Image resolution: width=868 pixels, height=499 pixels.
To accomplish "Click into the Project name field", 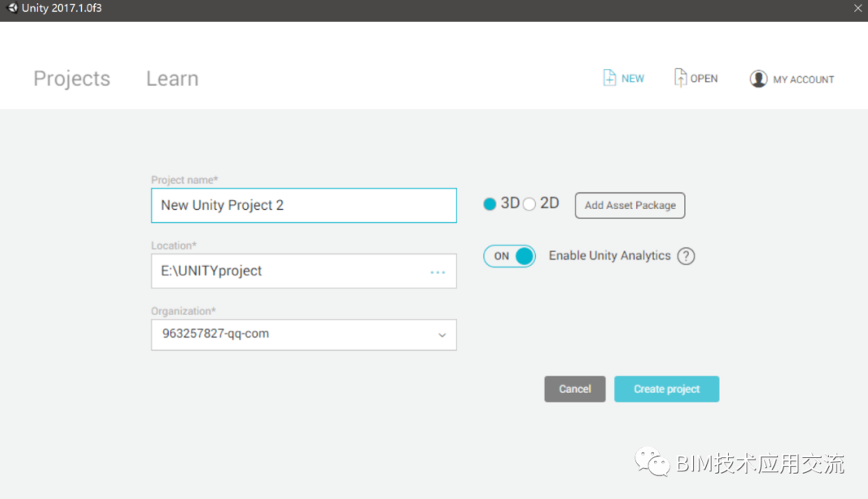I will [304, 206].
